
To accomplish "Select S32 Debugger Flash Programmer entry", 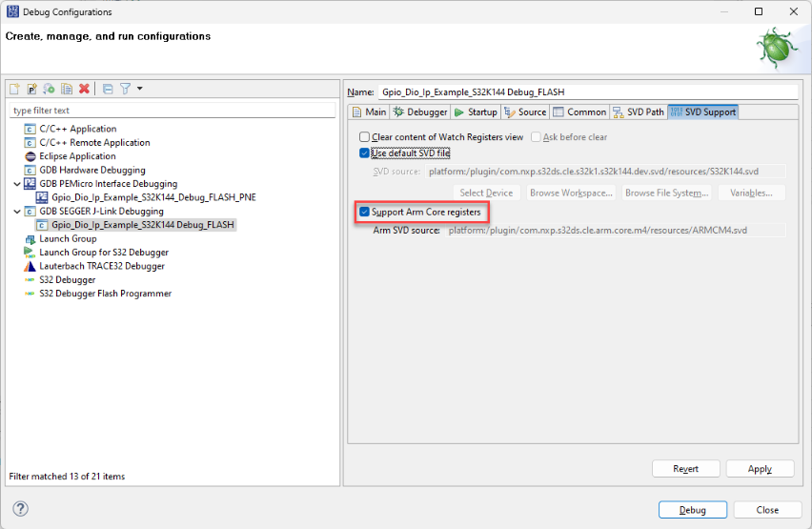I will tap(106, 294).
